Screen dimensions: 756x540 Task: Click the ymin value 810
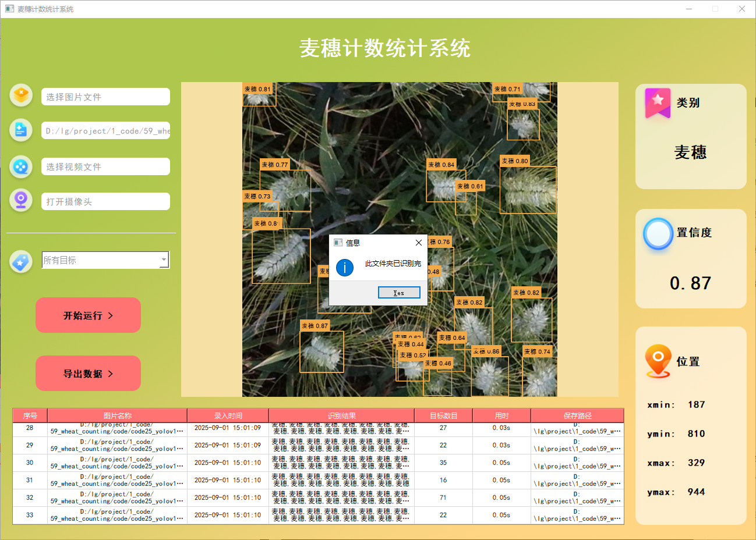697,434
